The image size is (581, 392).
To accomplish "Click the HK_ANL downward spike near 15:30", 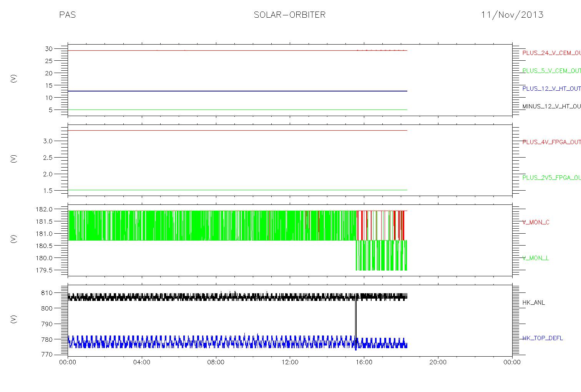I will pyautogui.click(x=356, y=323).
